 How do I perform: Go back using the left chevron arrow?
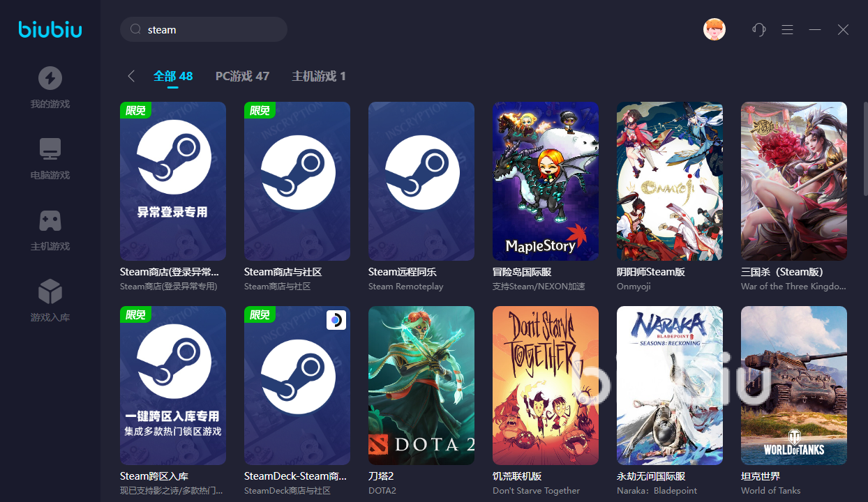point(130,76)
